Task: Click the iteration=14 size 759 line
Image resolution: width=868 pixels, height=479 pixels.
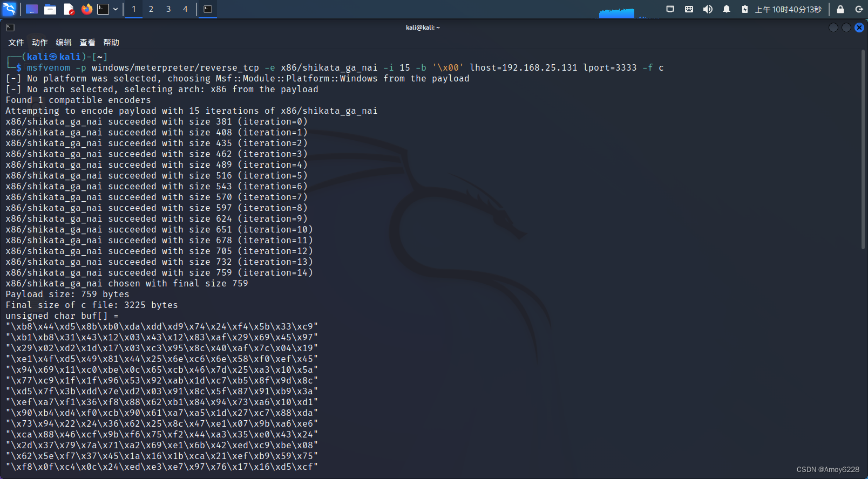Action: click(x=159, y=272)
